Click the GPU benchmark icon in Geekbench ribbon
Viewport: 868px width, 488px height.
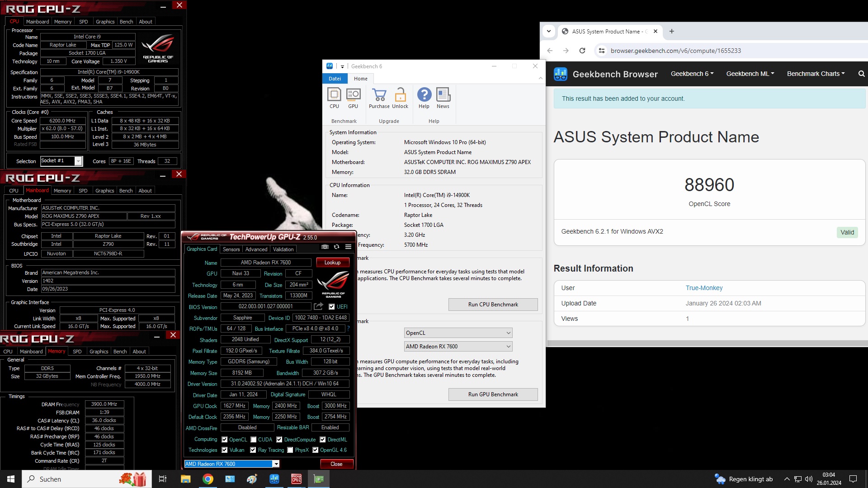click(353, 98)
